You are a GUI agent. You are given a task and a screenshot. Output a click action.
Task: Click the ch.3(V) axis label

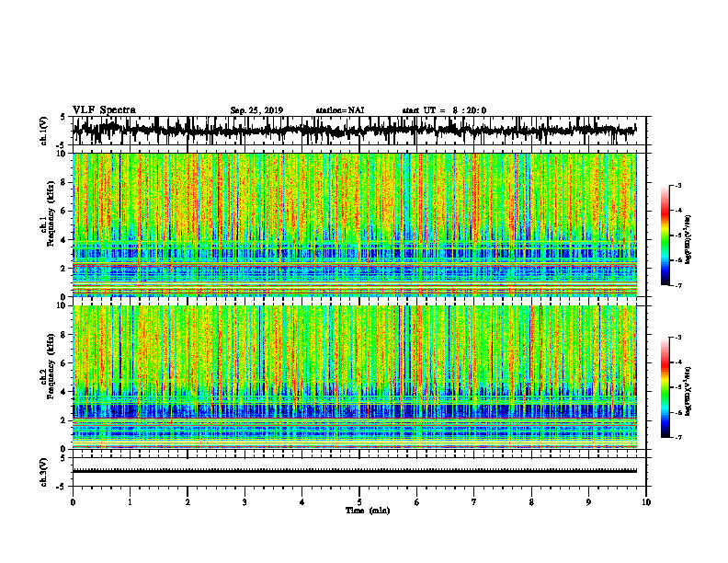(43, 472)
